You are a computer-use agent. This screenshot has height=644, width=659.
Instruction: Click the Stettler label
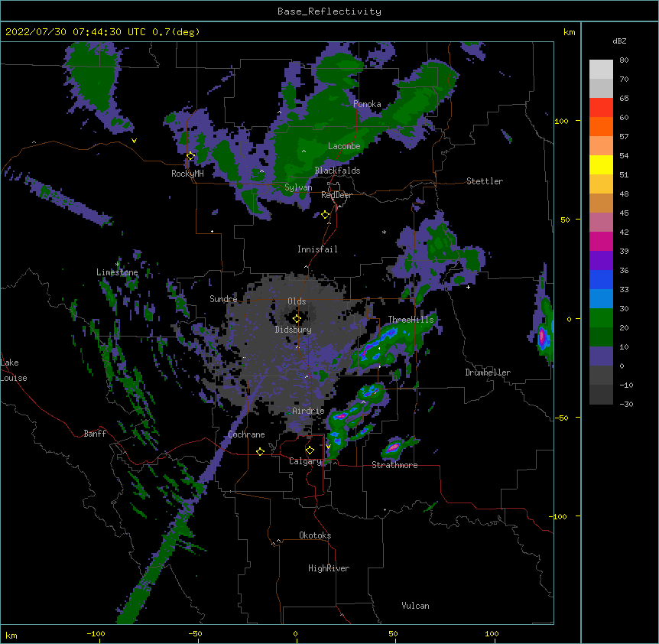point(485,181)
